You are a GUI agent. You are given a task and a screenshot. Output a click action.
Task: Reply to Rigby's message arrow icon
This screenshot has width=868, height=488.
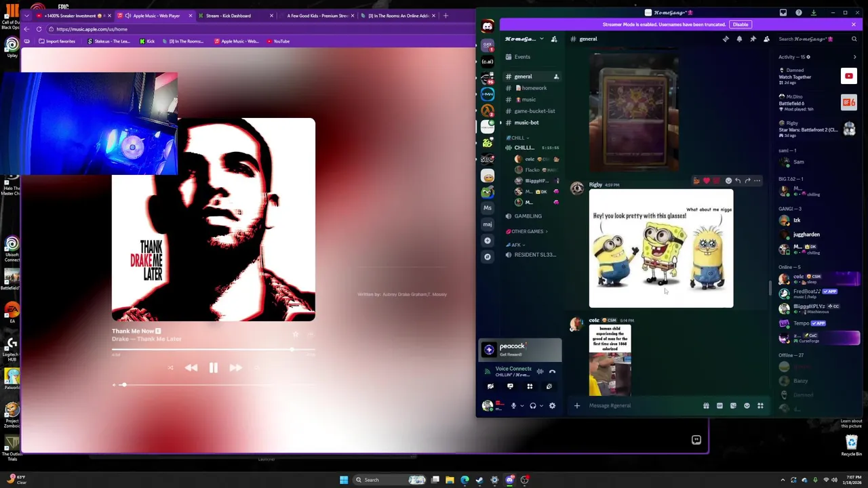(738, 181)
